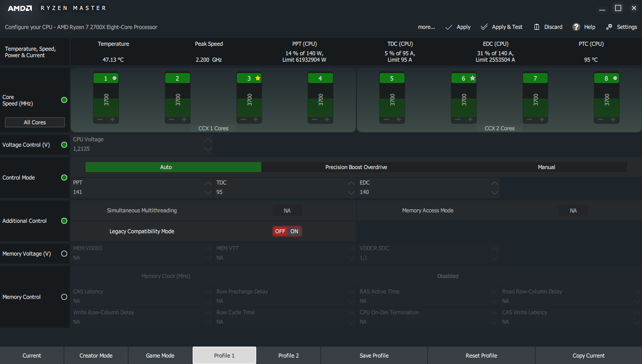
Task: Increase core 5 speed with plus icon
Action: pos(398,119)
